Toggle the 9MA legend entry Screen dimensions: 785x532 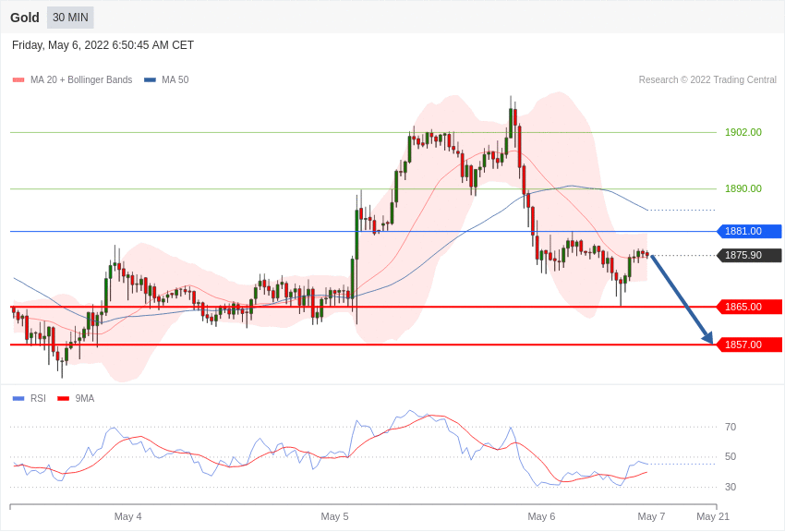point(76,398)
